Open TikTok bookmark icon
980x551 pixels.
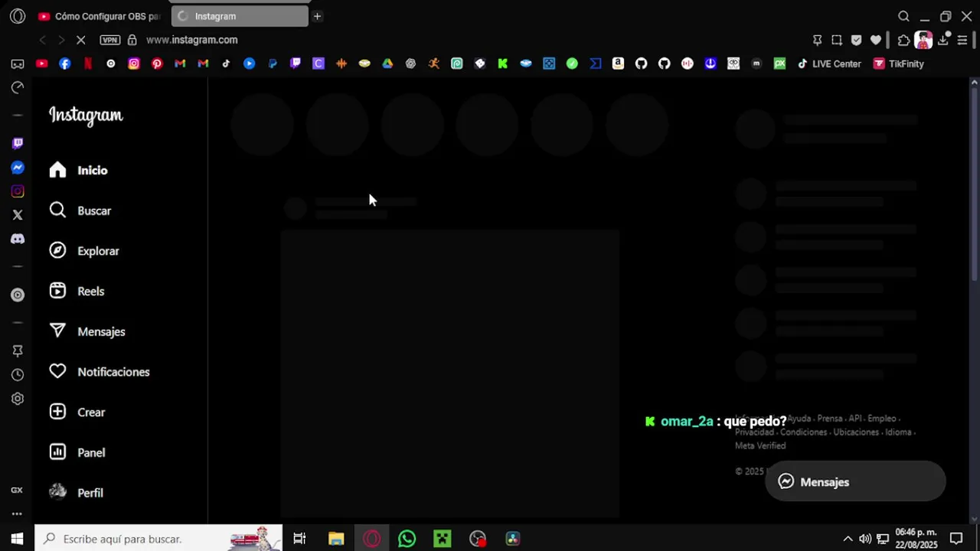pyautogui.click(x=226, y=64)
